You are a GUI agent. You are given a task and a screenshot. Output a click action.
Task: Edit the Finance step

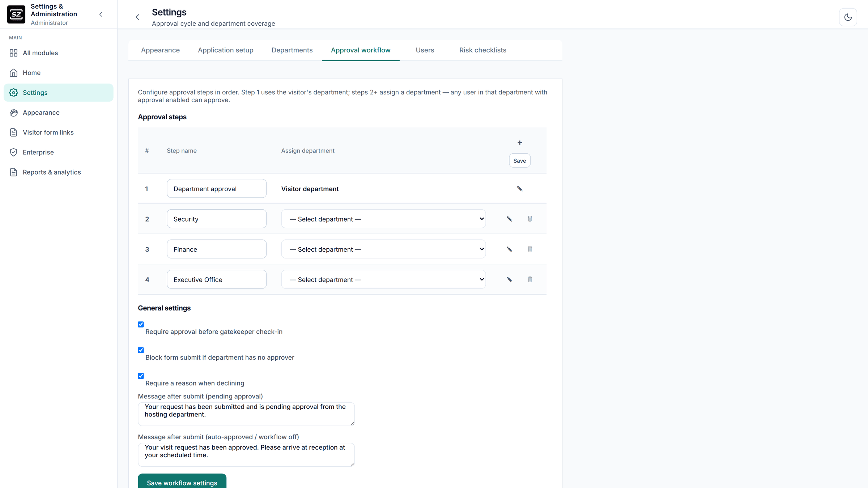pyautogui.click(x=509, y=249)
